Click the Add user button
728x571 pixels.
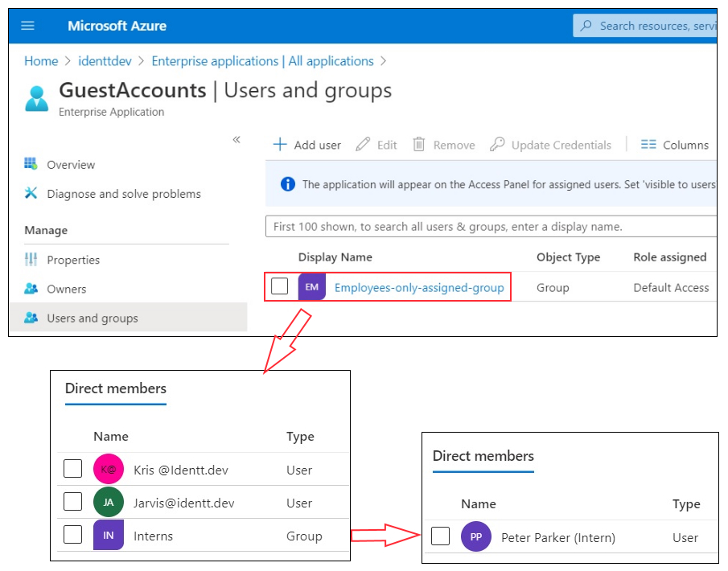pos(307,145)
